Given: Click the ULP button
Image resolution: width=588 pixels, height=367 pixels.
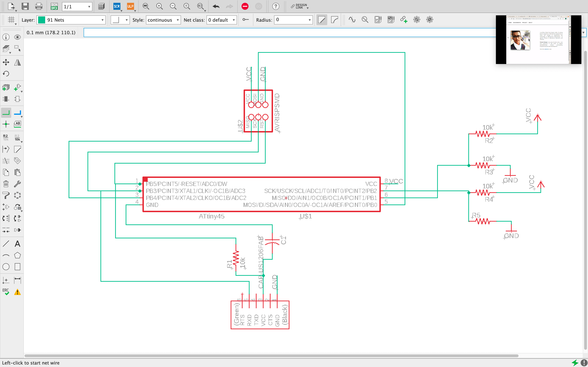Looking at the screenshot, I should [131, 7].
